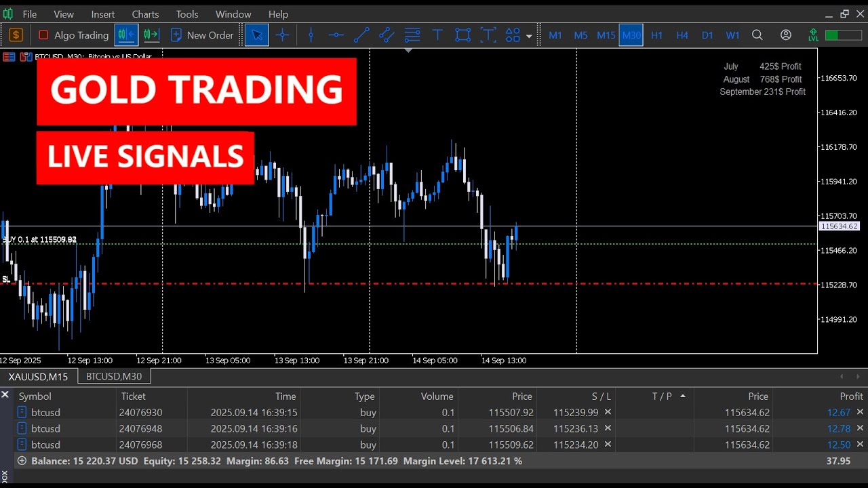Open the View menu
The image size is (868, 488).
[64, 14]
